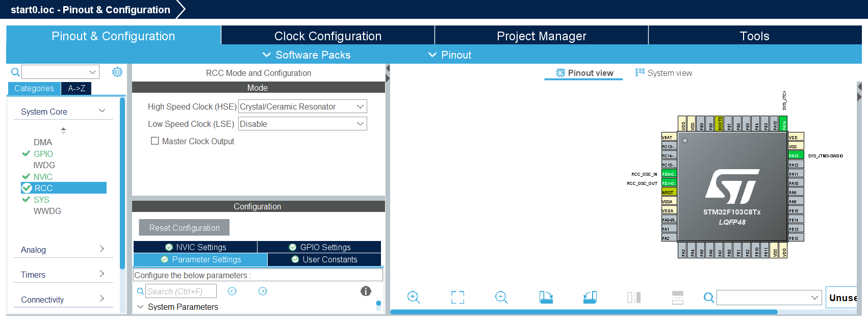868x322 pixels.
Task: Click pin PA9 on the chip
Action: coord(796,192)
